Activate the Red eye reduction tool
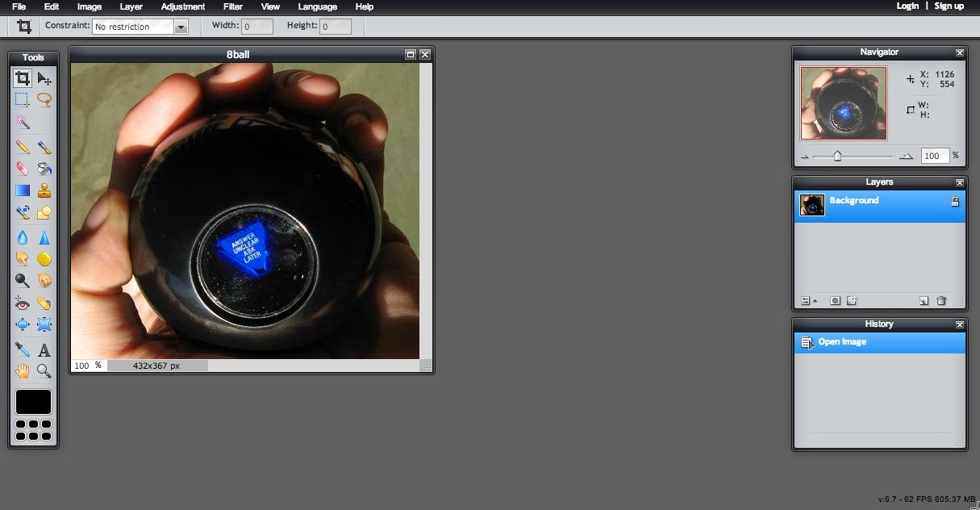 click(x=22, y=303)
